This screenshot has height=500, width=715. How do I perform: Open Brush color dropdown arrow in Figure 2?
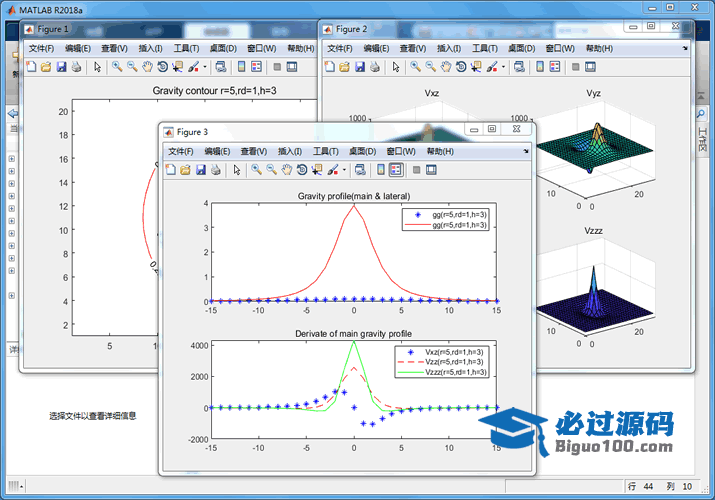(x=503, y=67)
